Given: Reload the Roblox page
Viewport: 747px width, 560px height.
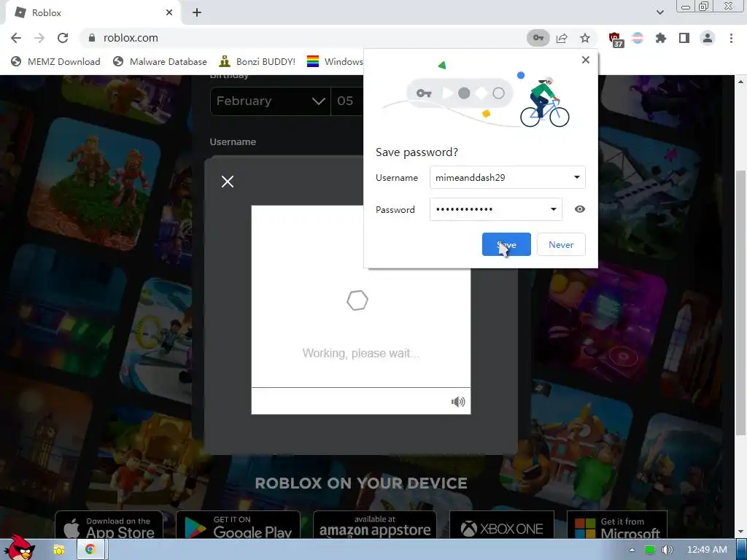Looking at the screenshot, I should 63,38.
